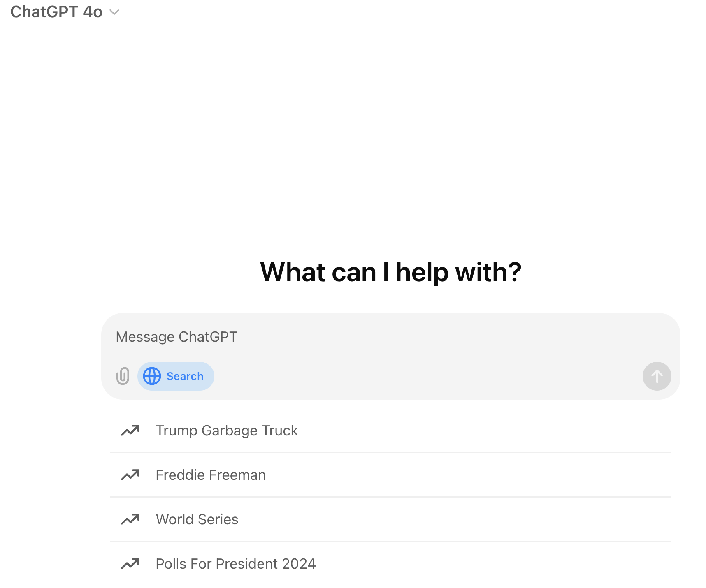This screenshot has height=588, width=706.
Task: Toggle the Search web button
Action: [x=176, y=376]
